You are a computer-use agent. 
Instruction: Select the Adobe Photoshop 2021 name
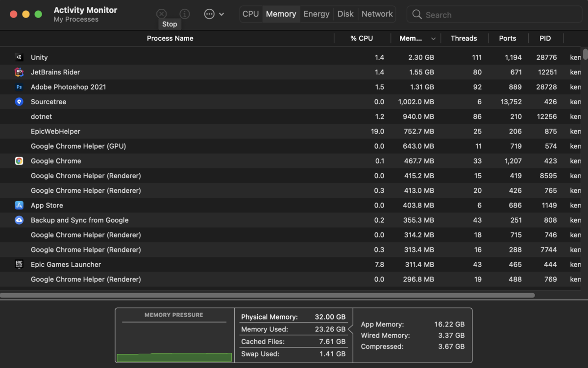[69, 87]
